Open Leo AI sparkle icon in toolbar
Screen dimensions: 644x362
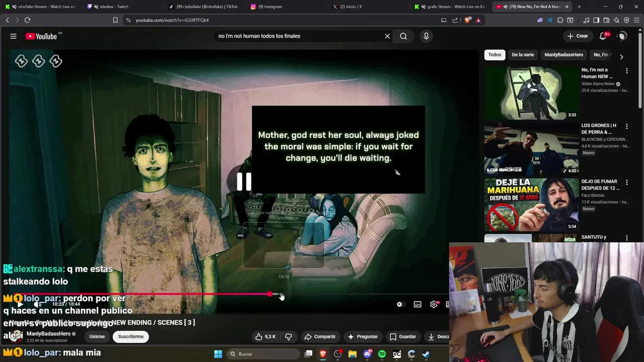(616, 20)
